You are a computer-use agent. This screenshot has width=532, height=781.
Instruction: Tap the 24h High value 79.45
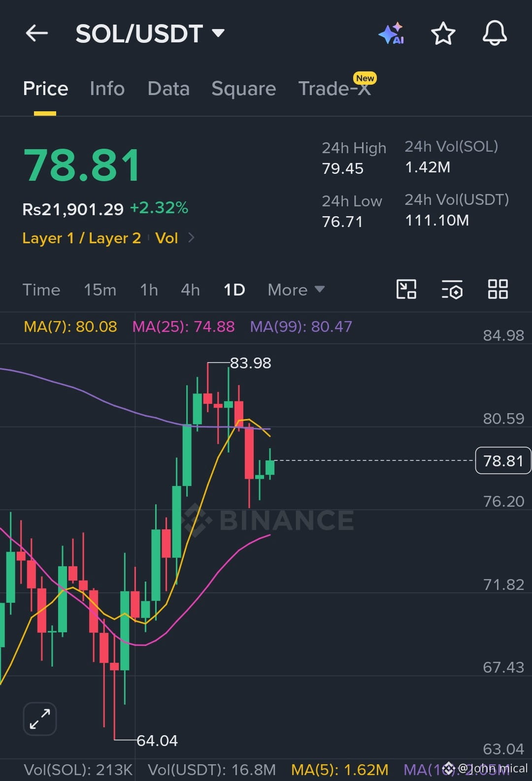(x=342, y=168)
